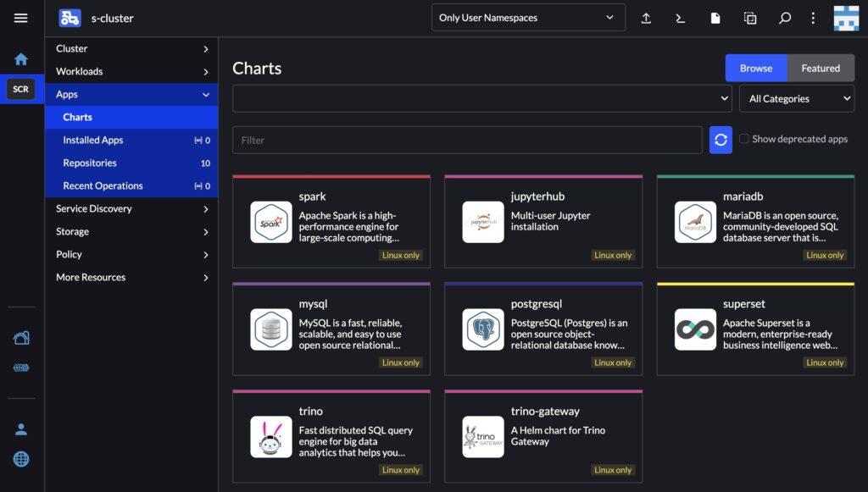Click the refresh charts button
Screen dimensions: 868x492
tap(721, 140)
